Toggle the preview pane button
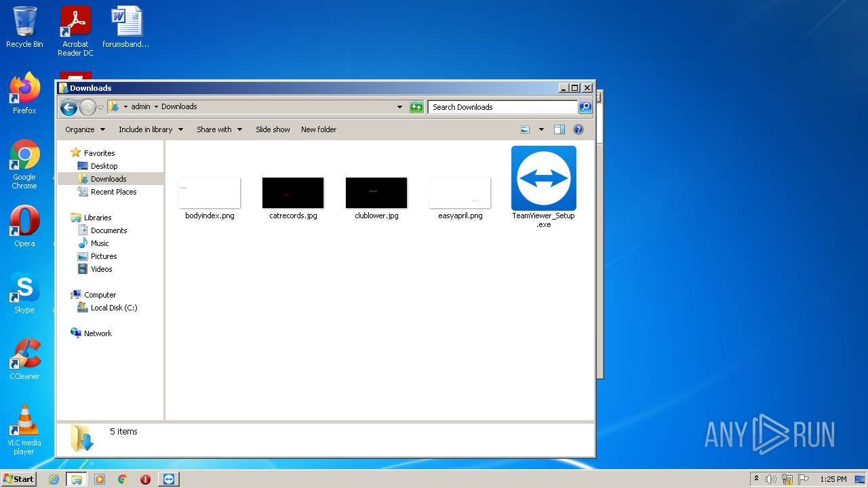The width and height of the screenshot is (868, 488). (x=559, y=129)
